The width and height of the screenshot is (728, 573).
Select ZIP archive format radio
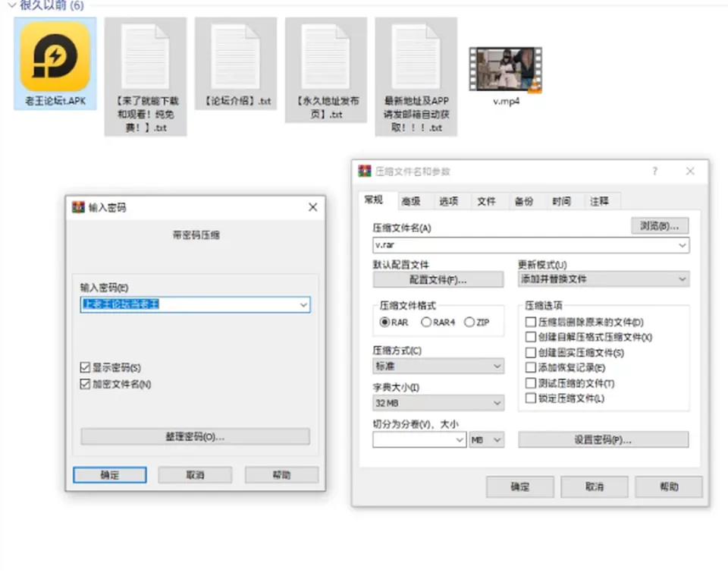point(469,322)
